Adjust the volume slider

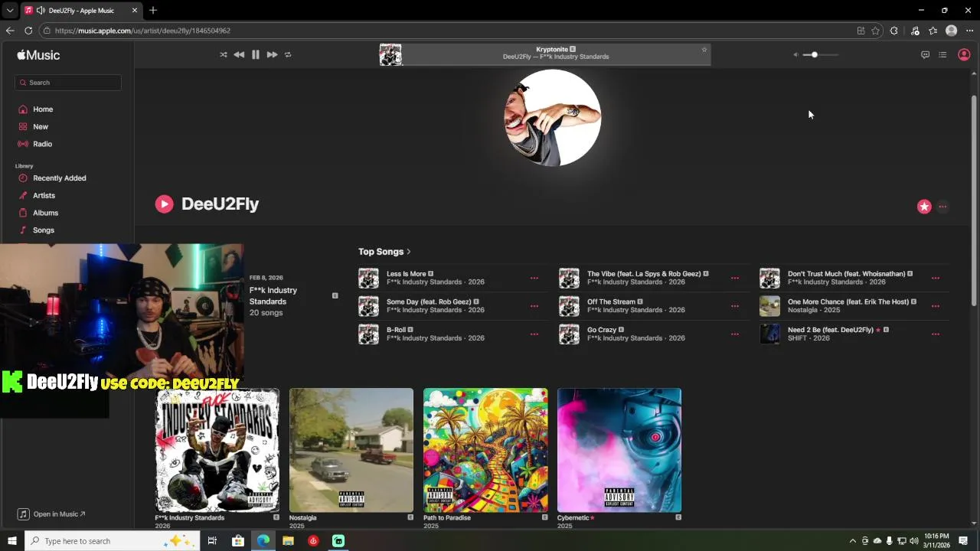(820, 54)
